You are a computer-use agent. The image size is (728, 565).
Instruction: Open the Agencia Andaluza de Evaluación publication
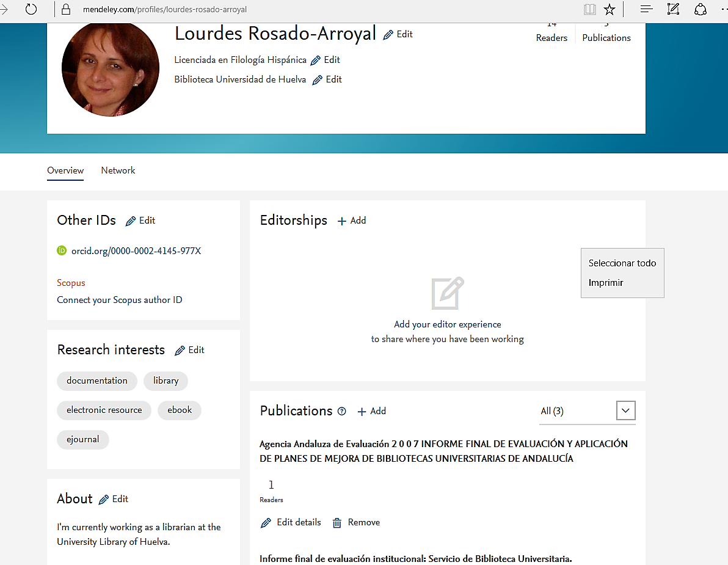[x=443, y=451]
